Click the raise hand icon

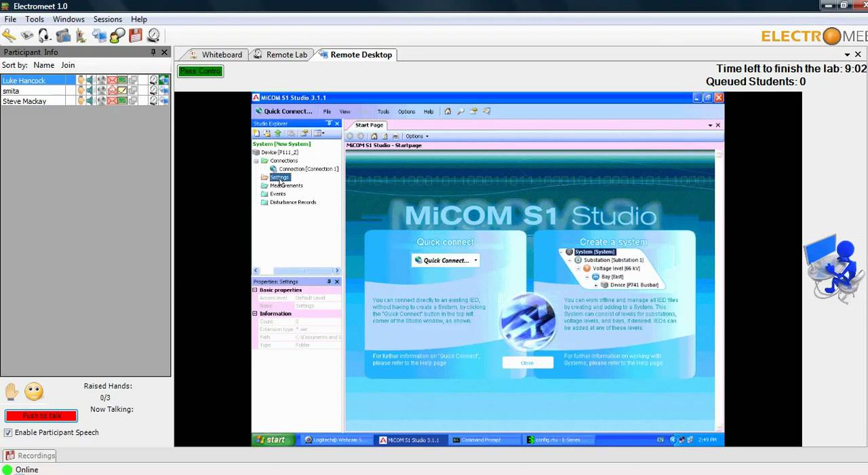12,391
